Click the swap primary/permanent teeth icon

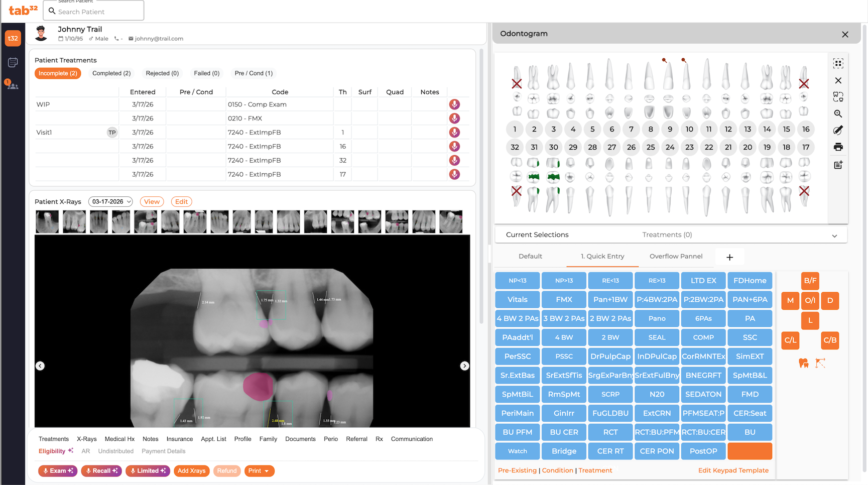[838, 96]
